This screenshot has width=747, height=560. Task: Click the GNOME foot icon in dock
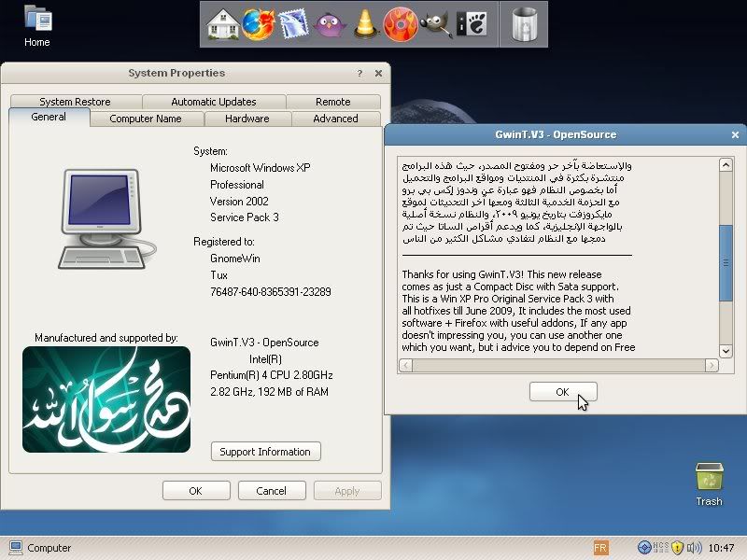472,24
